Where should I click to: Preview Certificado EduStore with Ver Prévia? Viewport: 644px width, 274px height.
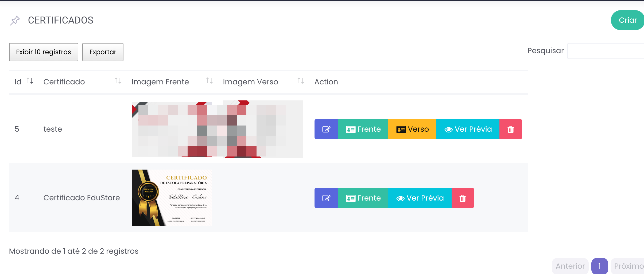[420, 198]
